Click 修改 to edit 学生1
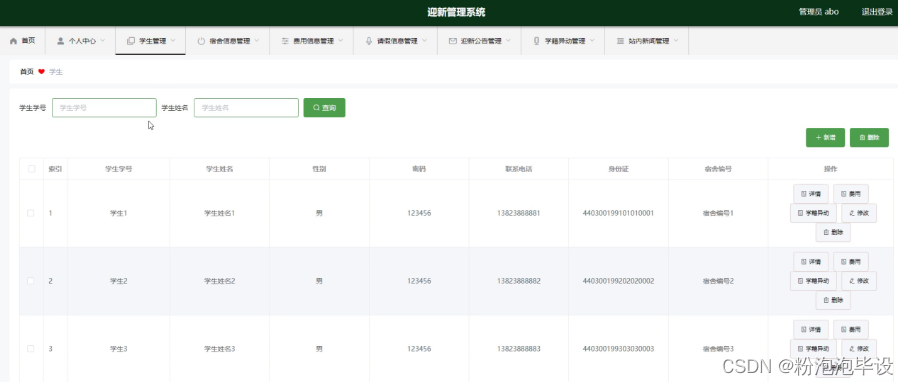Viewport: 909px width, 385px height. (x=859, y=213)
